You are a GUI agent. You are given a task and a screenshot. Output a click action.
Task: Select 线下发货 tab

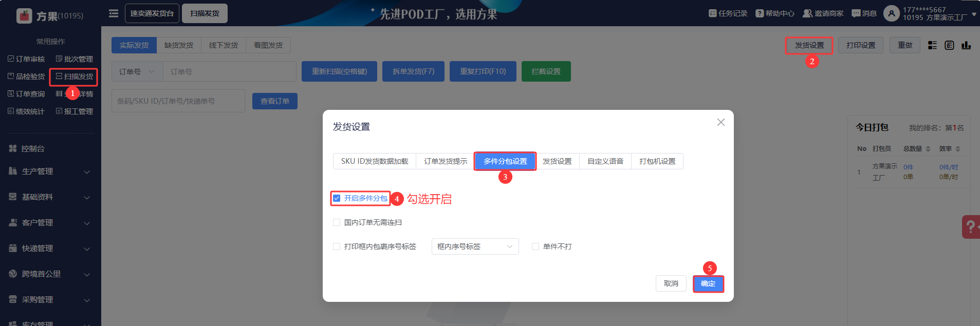(x=224, y=45)
